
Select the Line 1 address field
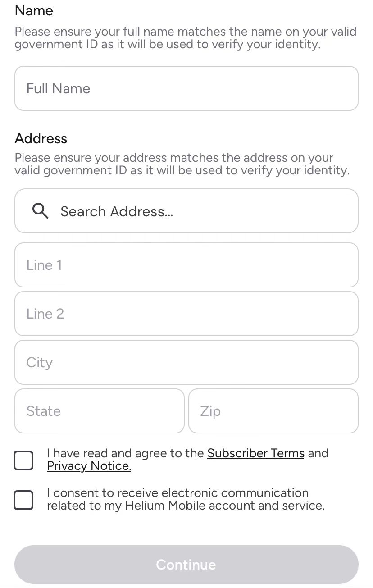coord(186,265)
